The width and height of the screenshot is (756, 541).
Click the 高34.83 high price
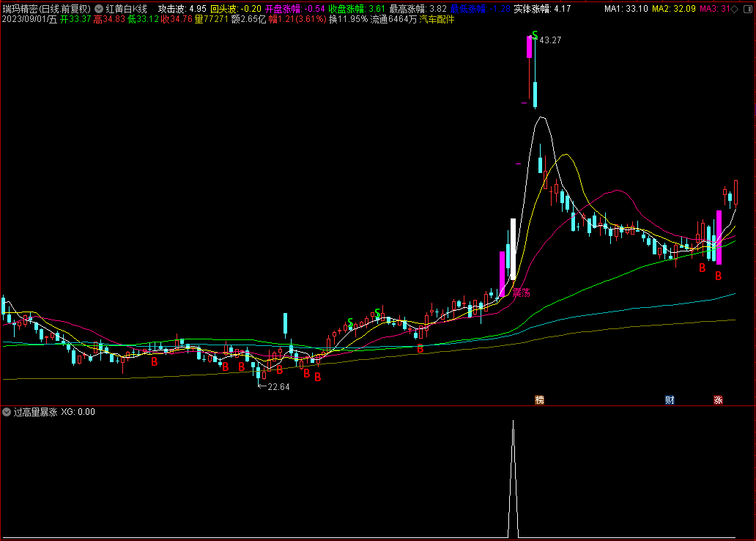click(109, 19)
